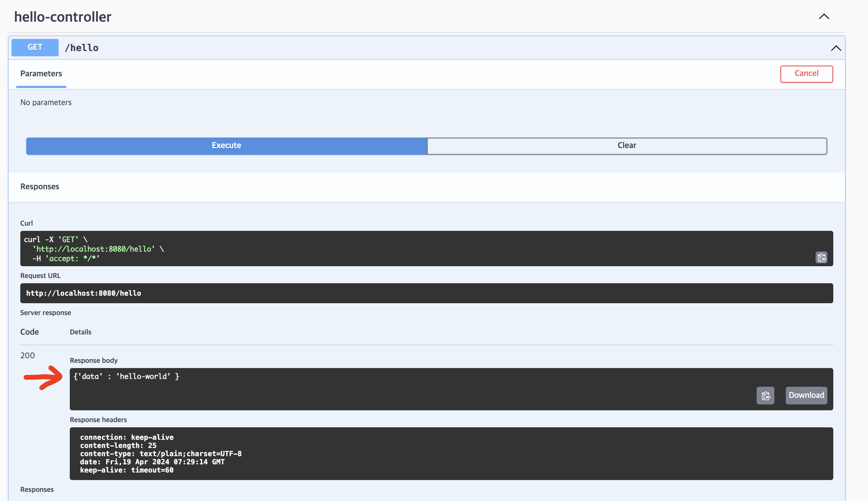Click the response body JSON text
Screen dimensions: 868x501
click(x=126, y=377)
